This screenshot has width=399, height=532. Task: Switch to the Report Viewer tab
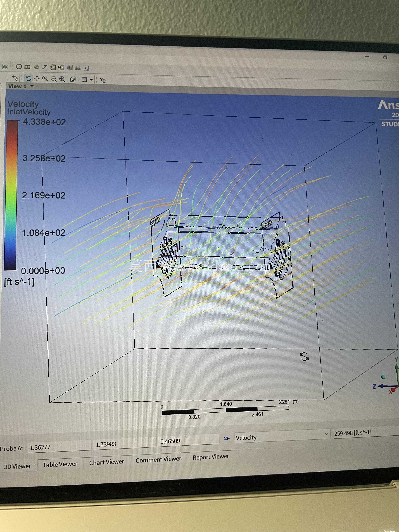click(211, 457)
